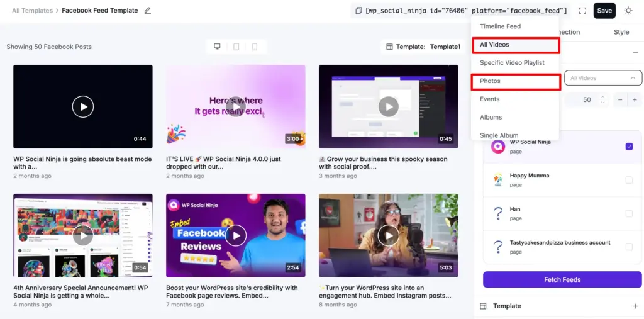644x319 pixels.
Task: Click the layout icon beside Template: Template1
Action: pos(389,47)
